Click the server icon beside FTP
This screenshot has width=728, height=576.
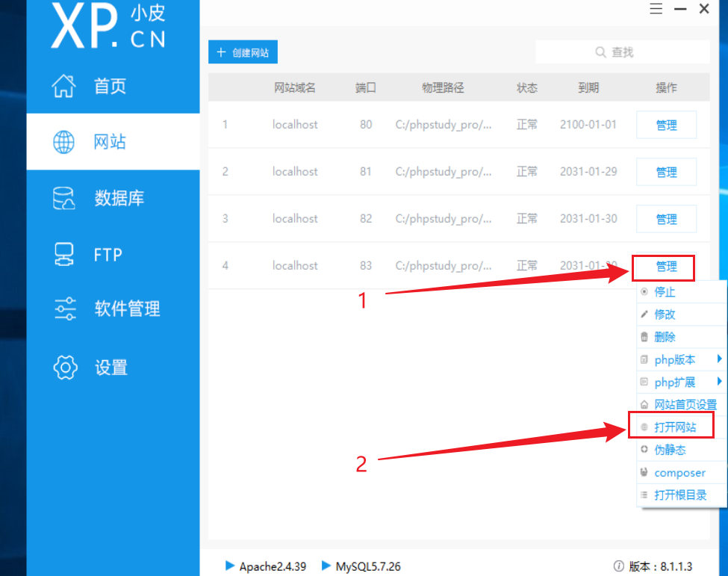[63, 254]
